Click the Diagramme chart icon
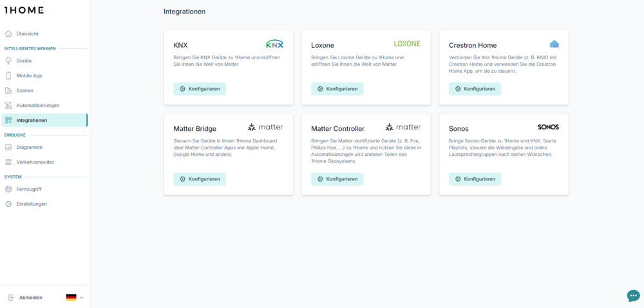The height and width of the screenshot is (308, 644). [x=8, y=147]
